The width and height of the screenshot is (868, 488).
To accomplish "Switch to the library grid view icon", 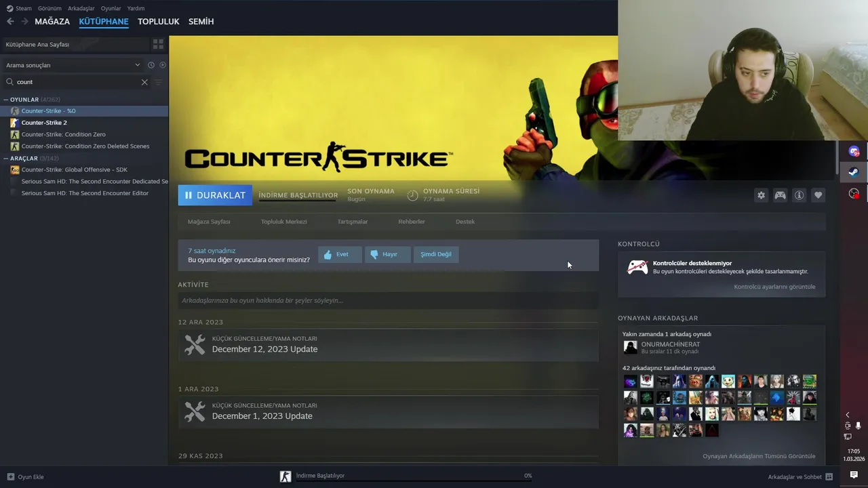I will (x=158, y=44).
